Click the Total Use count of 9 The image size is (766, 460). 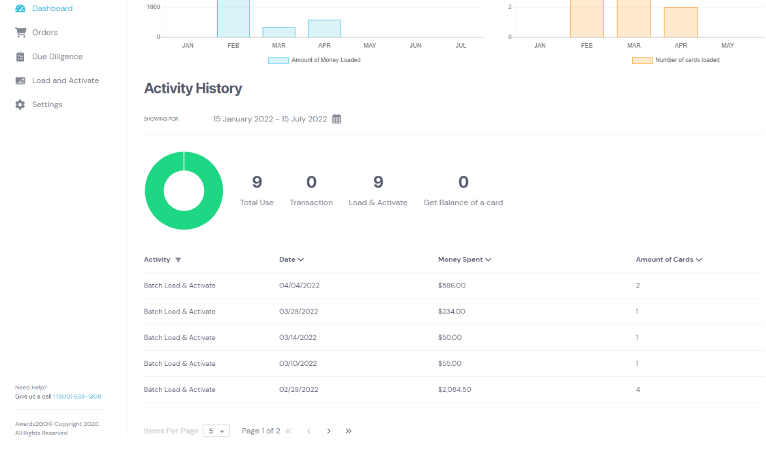tap(257, 182)
